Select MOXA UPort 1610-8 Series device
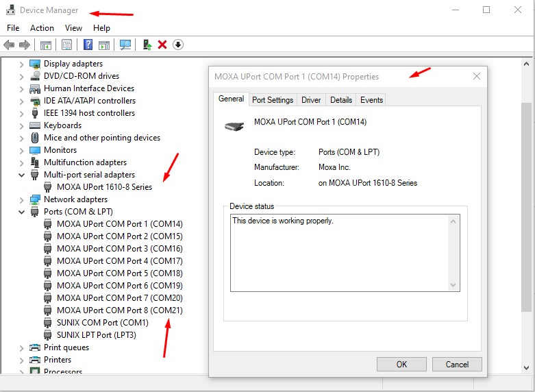 pyautogui.click(x=104, y=187)
